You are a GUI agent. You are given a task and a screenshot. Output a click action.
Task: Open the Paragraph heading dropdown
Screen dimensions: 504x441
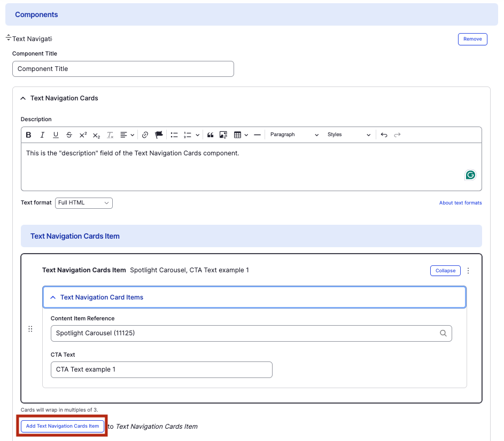[294, 135]
